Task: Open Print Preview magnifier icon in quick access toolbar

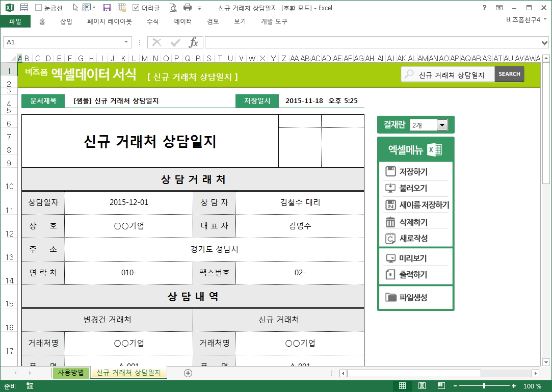Action: click(x=173, y=8)
